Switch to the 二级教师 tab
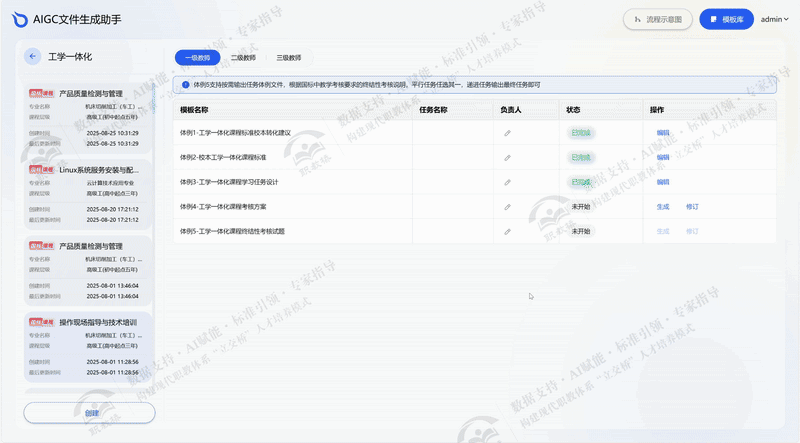800x443 pixels. [x=243, y=58]
